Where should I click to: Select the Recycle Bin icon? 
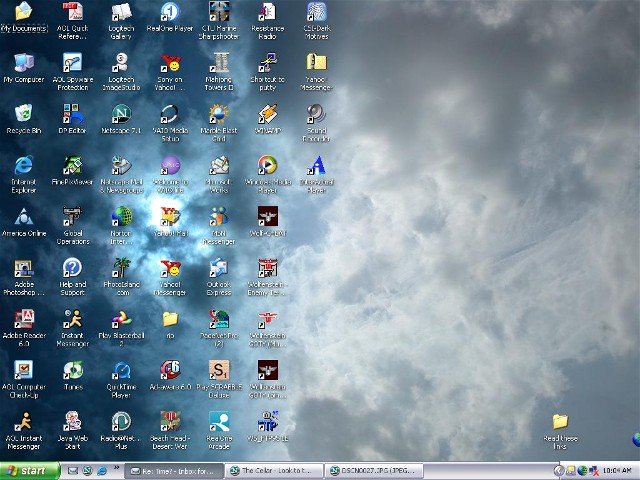[x=24, y=113]
